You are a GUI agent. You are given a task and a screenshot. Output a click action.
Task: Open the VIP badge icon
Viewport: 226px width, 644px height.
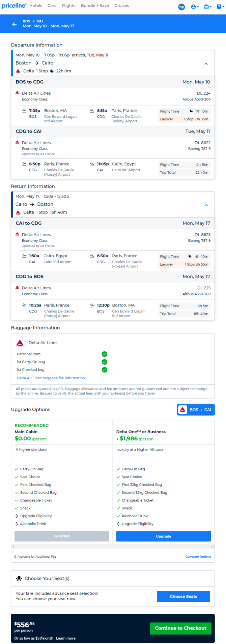tap(181, 7)
